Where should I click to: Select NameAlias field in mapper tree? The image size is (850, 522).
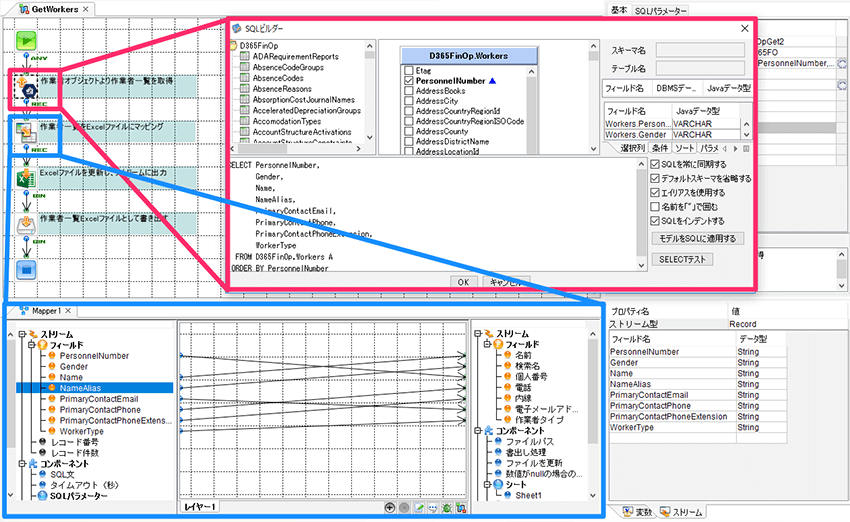tap(78, 388)
